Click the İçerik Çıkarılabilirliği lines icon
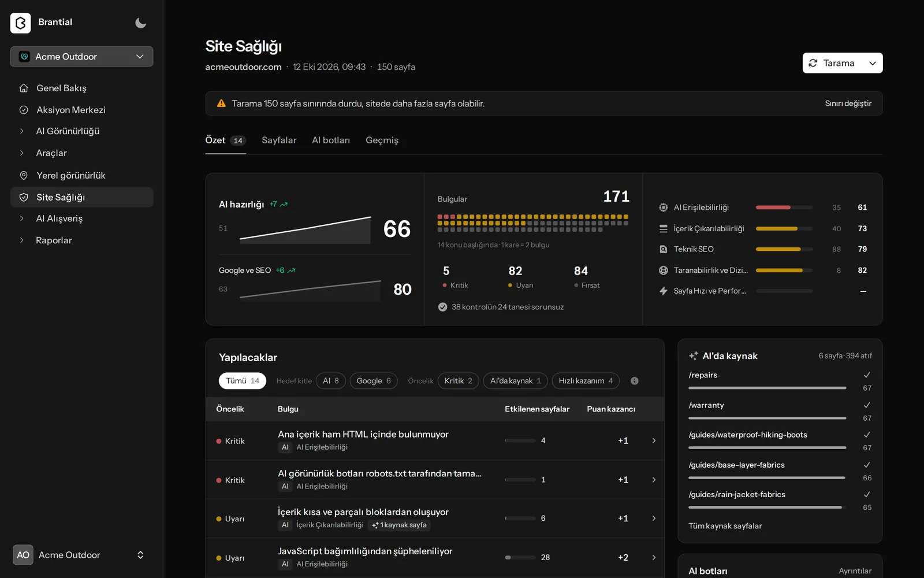This screenshot has height=578, width=924. (x=664, y=229)
